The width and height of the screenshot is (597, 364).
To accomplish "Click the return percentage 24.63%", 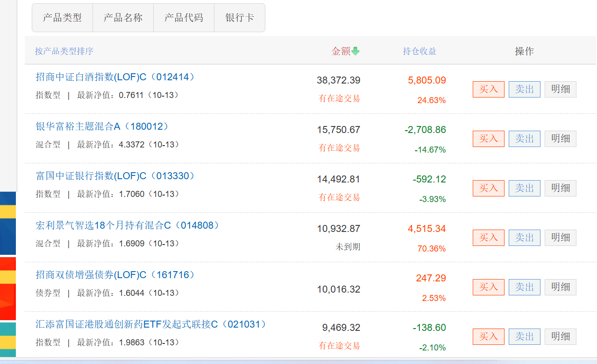I will click(x=432, y=100).
